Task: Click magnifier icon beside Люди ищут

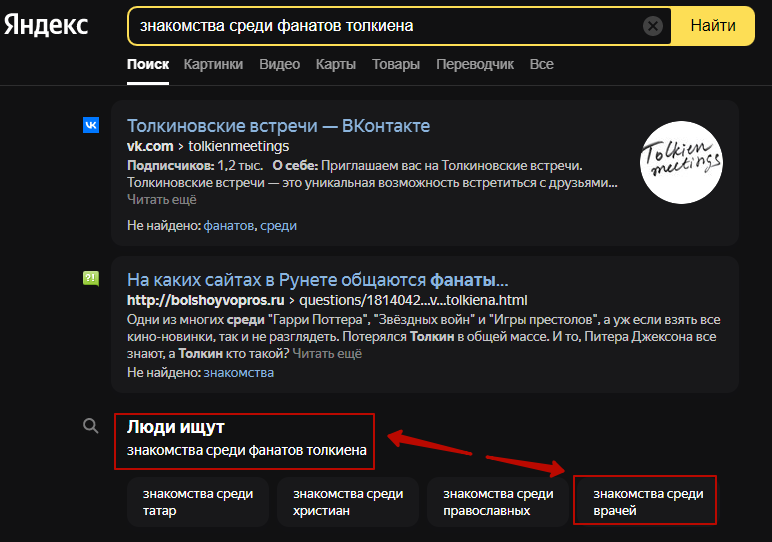Action: 91,426
